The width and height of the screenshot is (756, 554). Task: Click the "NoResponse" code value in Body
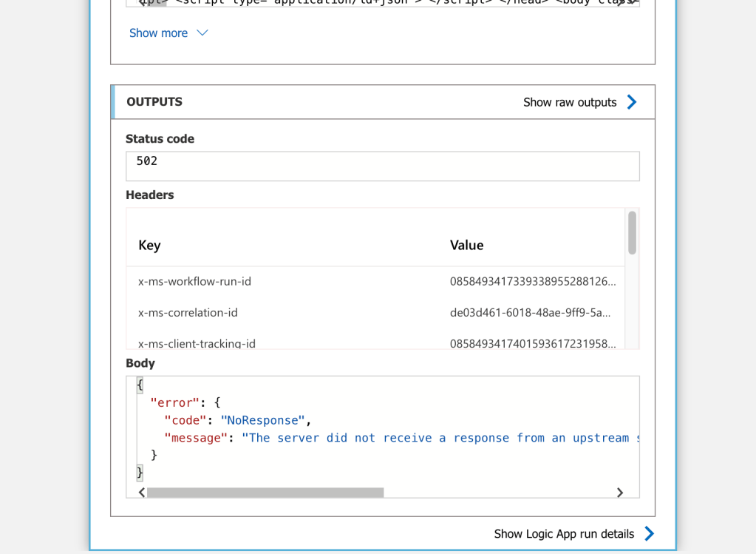click(x=262, y=420)
